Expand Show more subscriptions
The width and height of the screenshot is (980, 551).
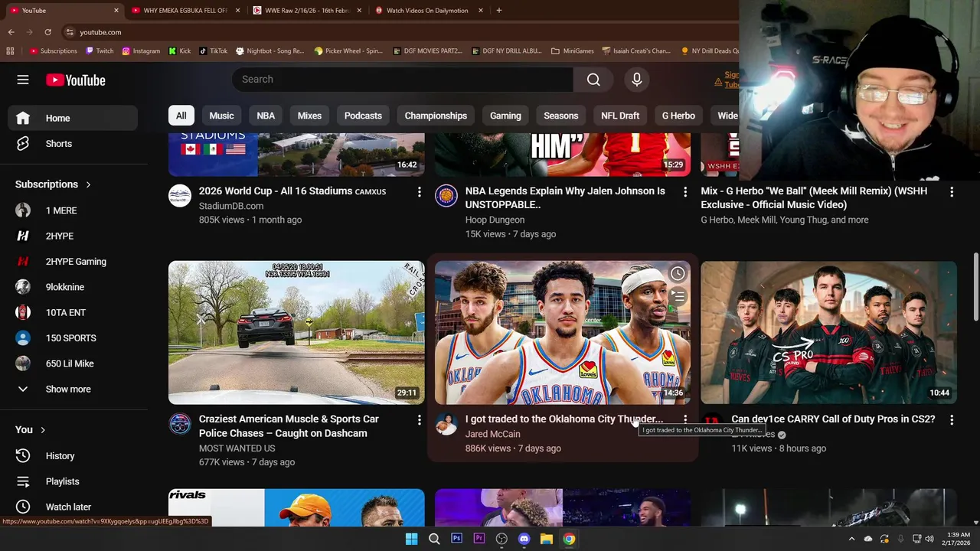(73, 390)
